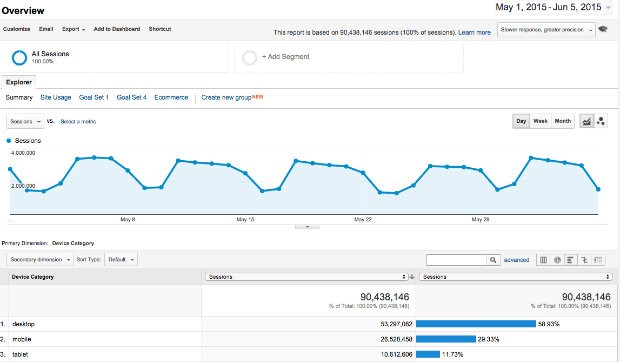Click the desktop device category row

click(x=308, y=324)
